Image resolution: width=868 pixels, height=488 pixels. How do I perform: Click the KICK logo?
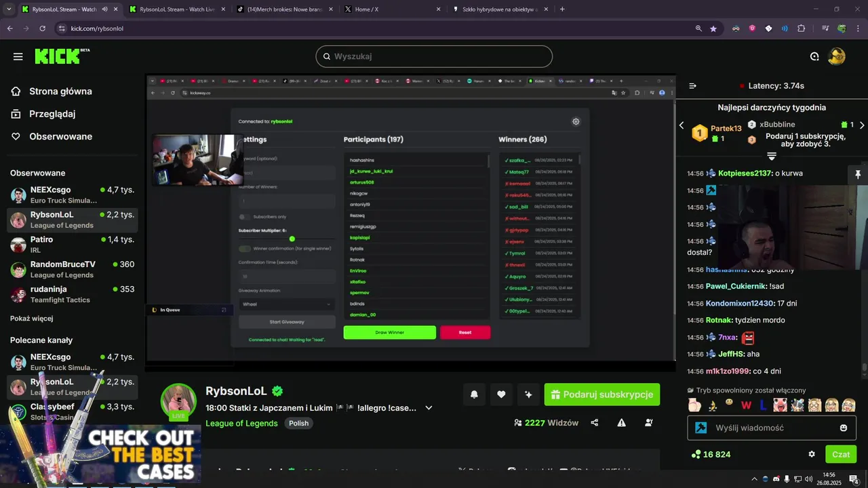click(62, 56)
